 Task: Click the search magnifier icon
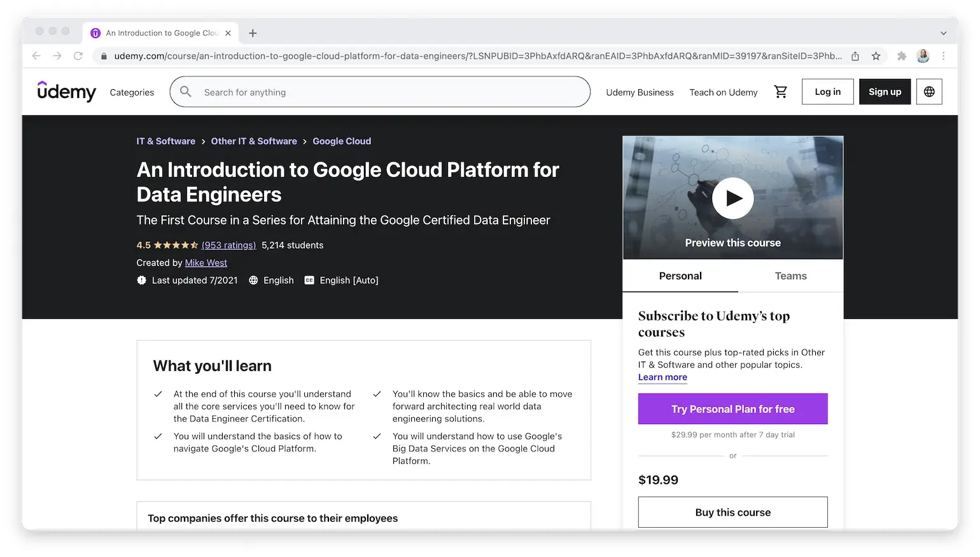click(185, 92)
